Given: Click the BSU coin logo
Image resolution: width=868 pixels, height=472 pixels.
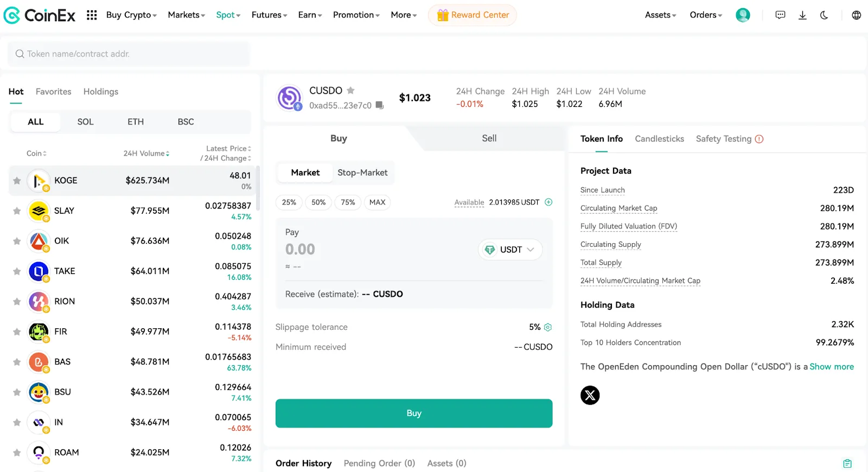Looking at the screenshot, I should click(39, 392).
